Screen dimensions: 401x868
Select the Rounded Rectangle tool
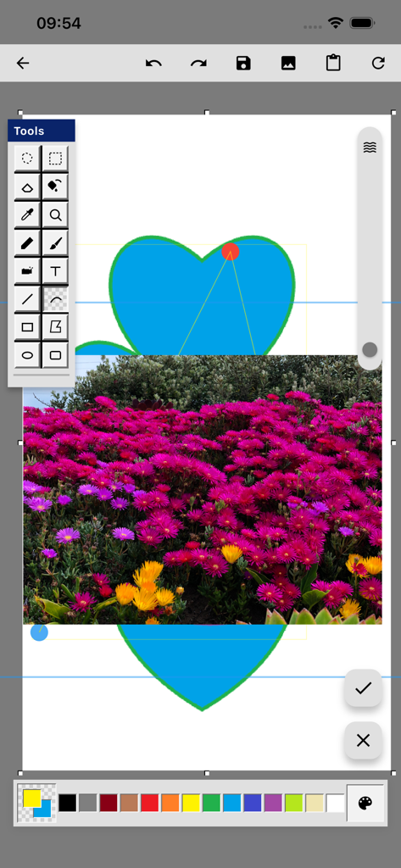[x=55, y=355]
